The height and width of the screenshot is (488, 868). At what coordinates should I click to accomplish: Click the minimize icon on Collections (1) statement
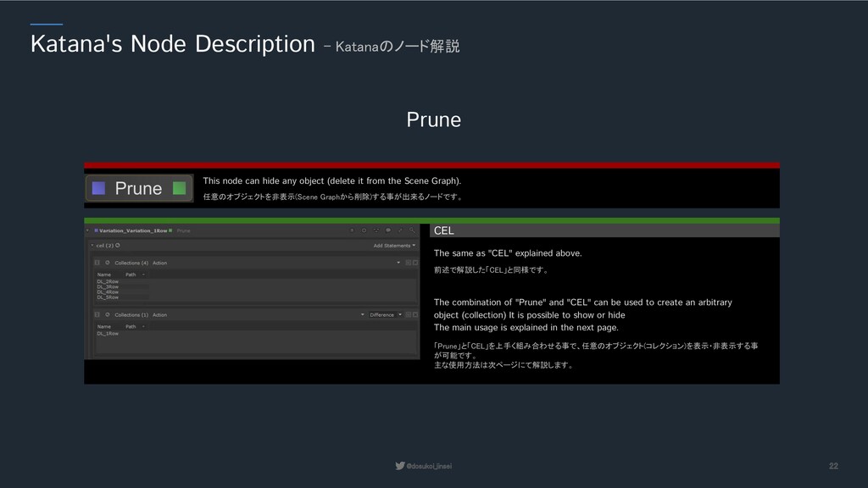pyautogui.click(x=408, y=315)
